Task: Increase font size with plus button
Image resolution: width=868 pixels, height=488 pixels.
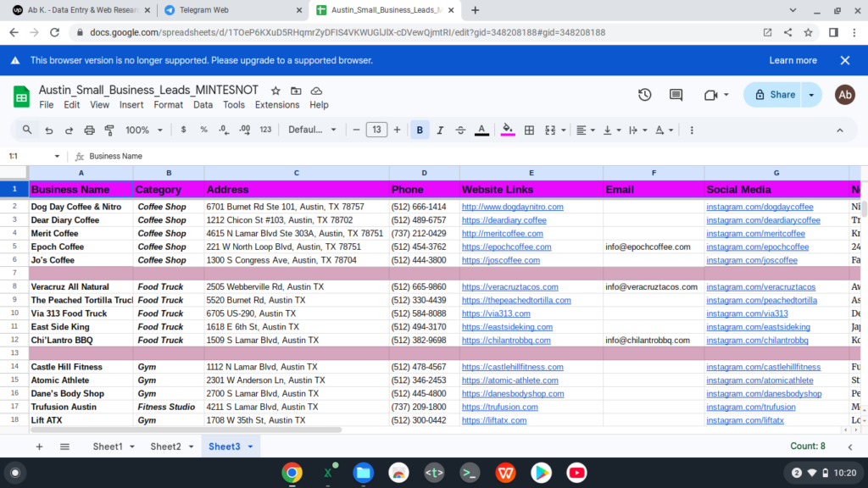Action: click(397, 130)
